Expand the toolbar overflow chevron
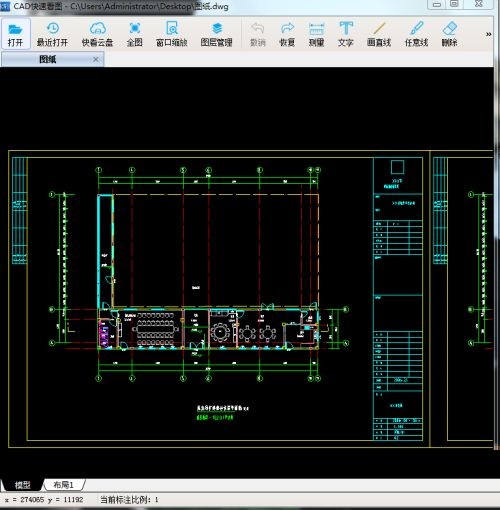The height and width of the screenshot is (510, 500). [488, 34]
